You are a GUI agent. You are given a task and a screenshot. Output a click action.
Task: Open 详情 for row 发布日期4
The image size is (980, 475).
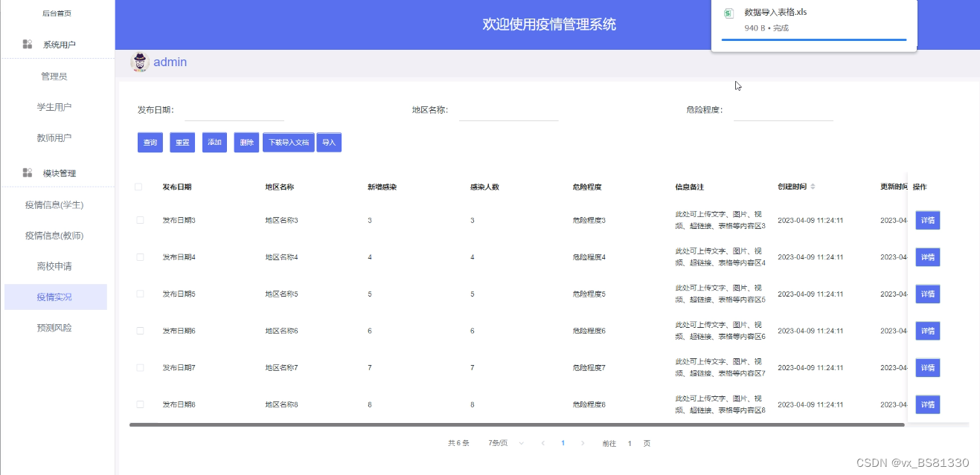click(928, 257)
